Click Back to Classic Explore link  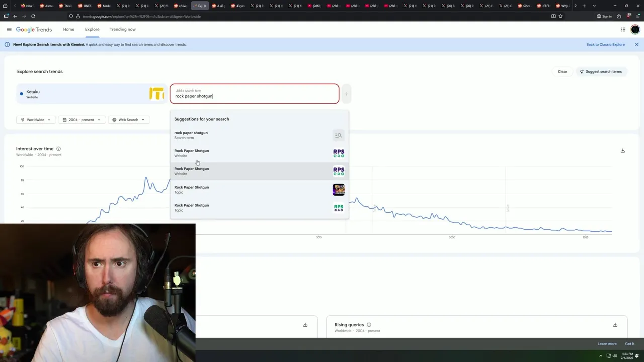click(x=605, y=44)
